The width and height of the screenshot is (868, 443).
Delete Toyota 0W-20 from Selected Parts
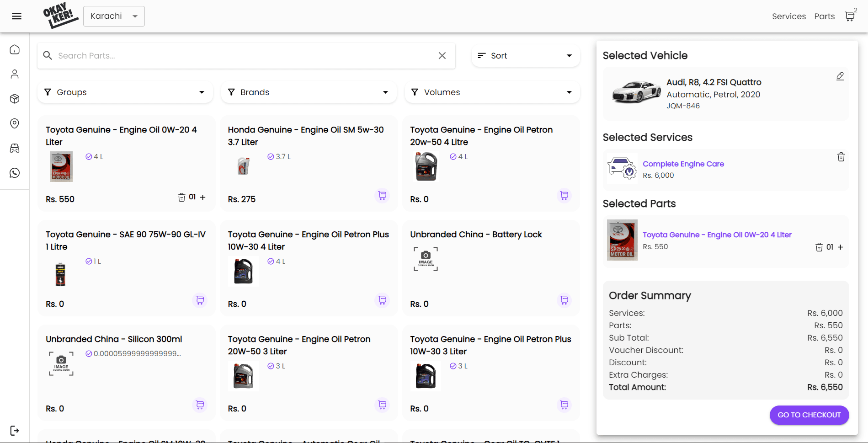(819, 247)
